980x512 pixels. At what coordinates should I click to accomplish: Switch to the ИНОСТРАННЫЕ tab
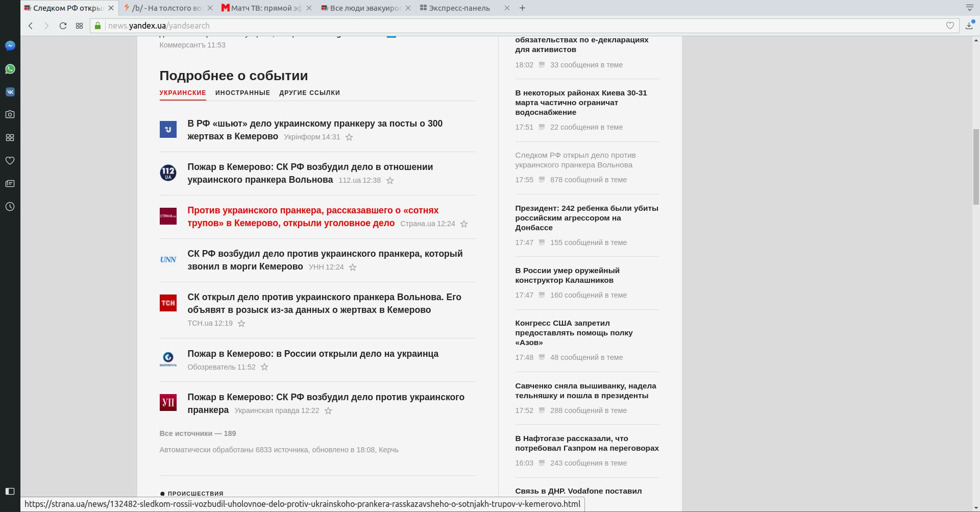tap(242, 93)
